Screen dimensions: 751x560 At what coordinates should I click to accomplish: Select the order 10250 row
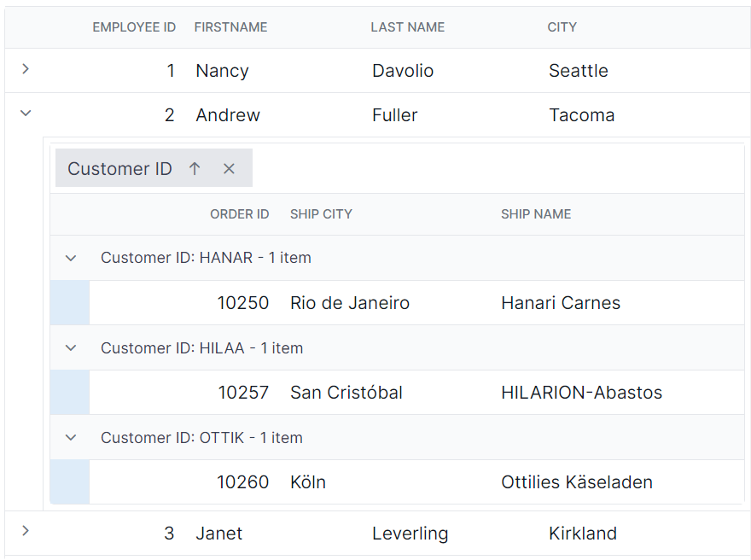click(x=416, y=303)
